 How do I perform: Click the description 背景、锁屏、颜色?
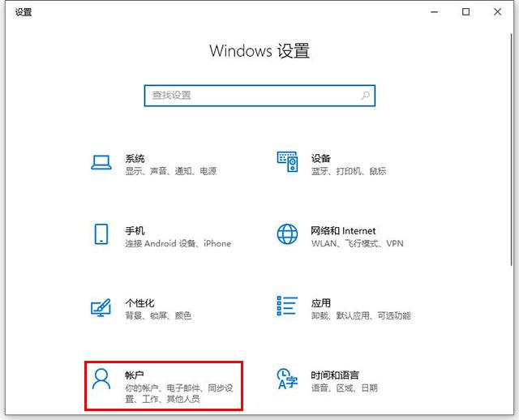point(158,315)
